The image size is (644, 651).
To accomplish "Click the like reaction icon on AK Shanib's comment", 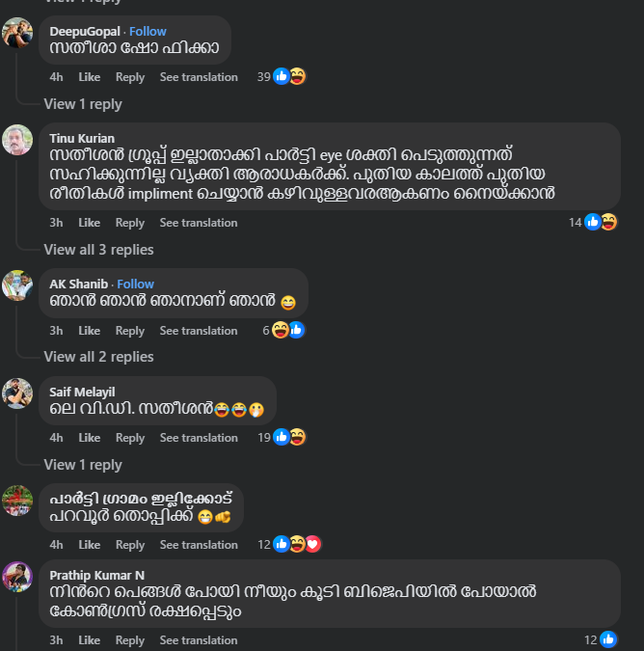I will pyautogui.click(x=297, y=330).
